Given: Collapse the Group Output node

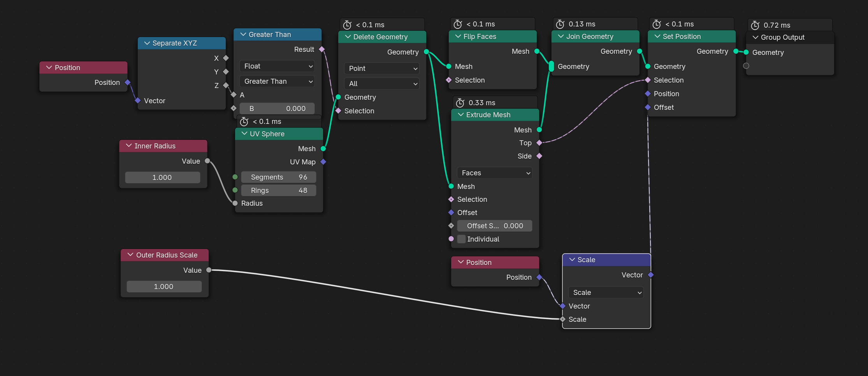Looking at the screenshot, I should click(756, 37).
